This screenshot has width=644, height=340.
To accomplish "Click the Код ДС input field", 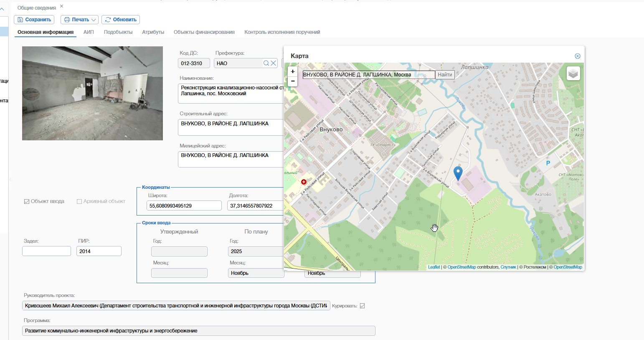I will coord(194,63).
